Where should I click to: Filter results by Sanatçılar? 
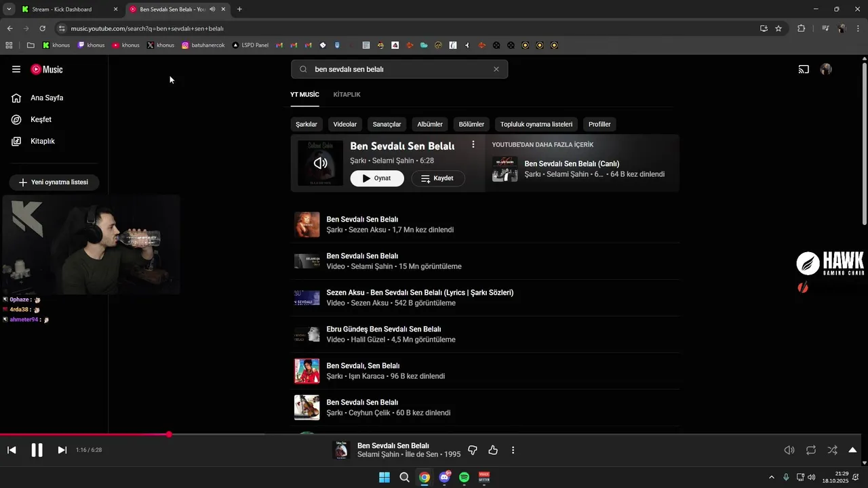[387, 124]
